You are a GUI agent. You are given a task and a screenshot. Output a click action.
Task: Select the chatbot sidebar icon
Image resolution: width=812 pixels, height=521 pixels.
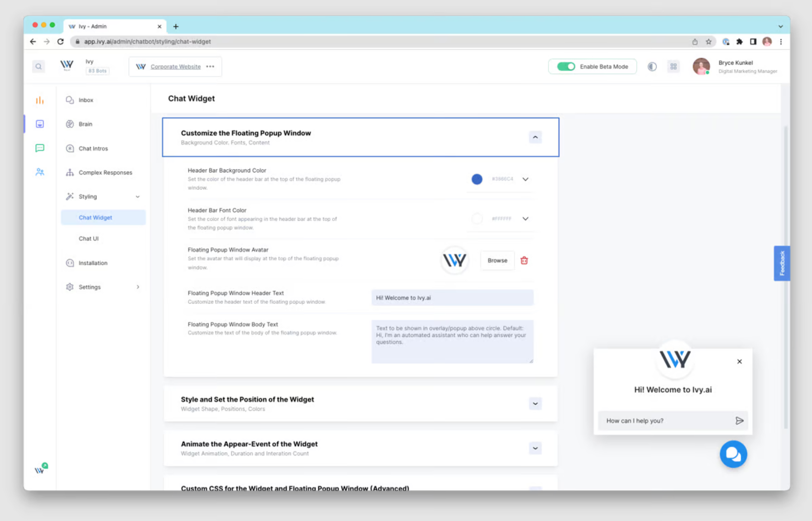coord(40,124)
